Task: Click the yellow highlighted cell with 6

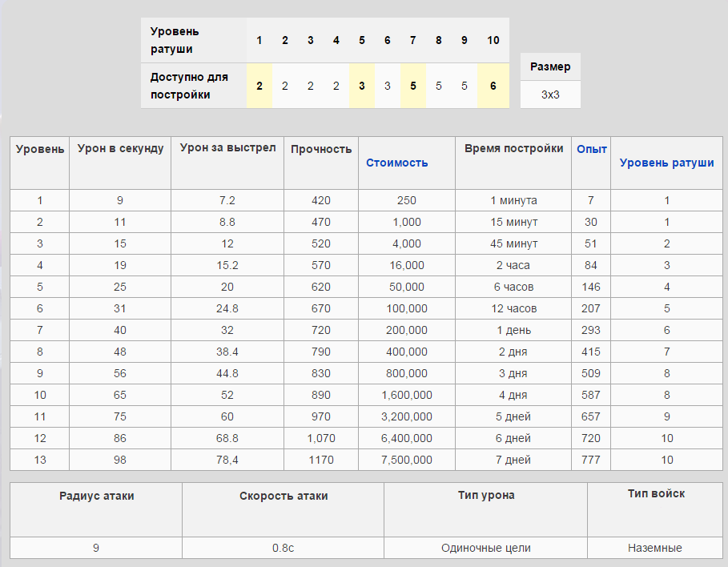Action: (x=493, y=86)
